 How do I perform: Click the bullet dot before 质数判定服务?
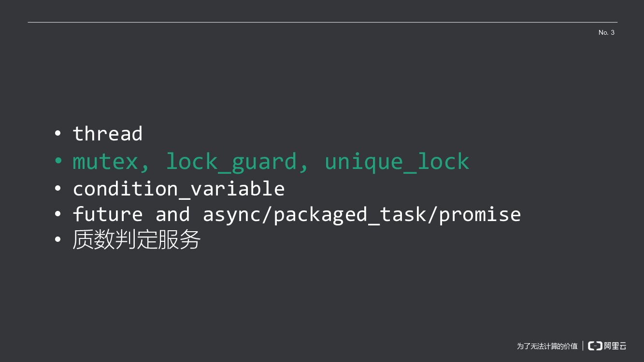[58, 239]
